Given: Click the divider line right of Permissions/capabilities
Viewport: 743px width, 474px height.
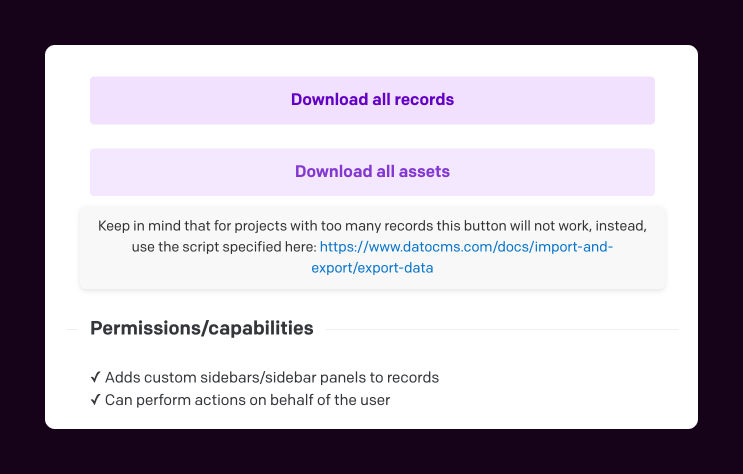Looking at the screenshot, I should point(502,329).
